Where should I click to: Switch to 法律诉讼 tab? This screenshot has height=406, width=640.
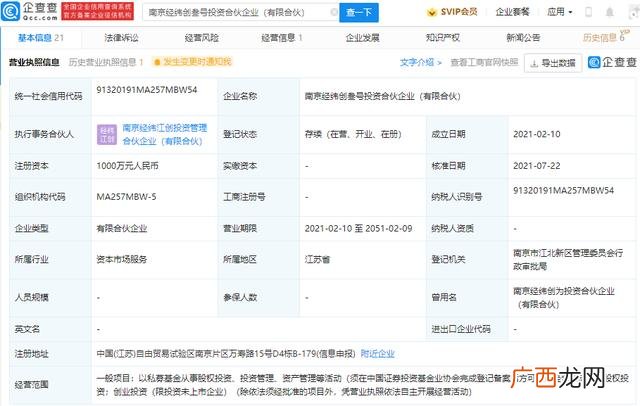121,38
